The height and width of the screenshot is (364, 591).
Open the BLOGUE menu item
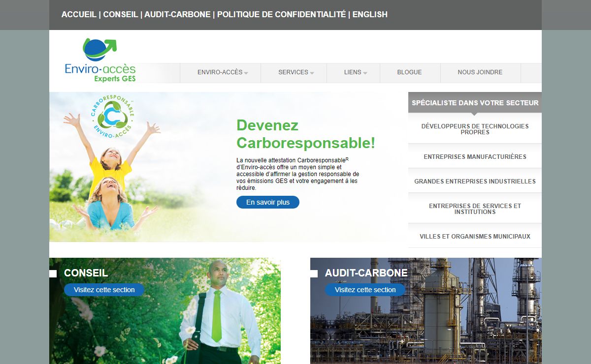pyautogui.click(x=410, y=73)
